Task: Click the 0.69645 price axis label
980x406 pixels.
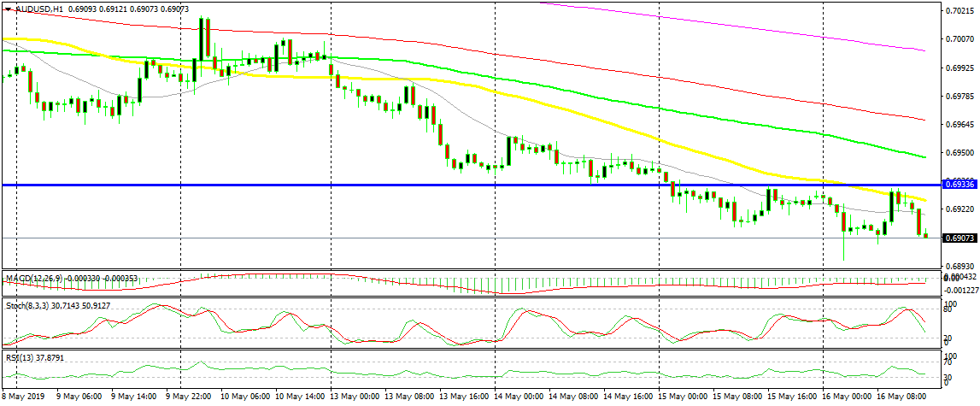Action: pyautogui.click(x=959, y=124)
